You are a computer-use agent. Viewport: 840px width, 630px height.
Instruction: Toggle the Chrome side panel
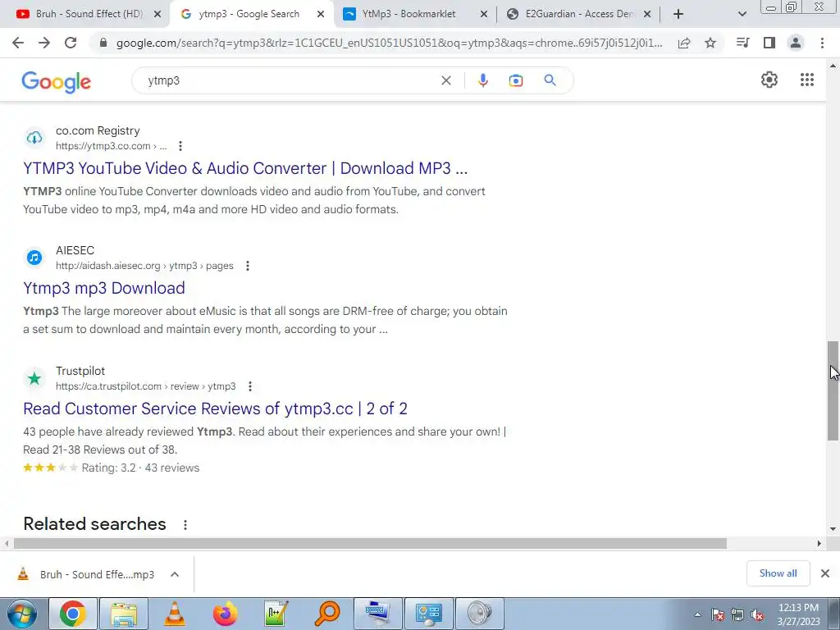(769, 43)
